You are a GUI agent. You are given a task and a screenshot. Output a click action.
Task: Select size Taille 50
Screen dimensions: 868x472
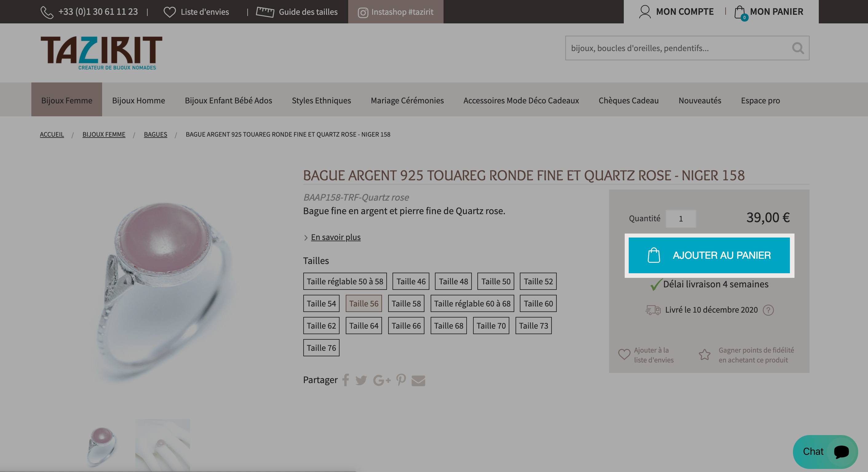pos(496,281)
